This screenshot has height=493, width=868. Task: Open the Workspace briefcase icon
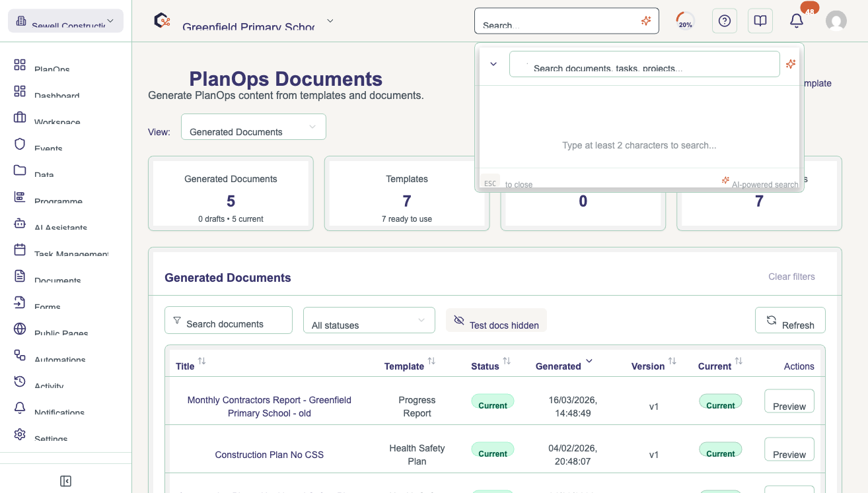click(20, 117)
